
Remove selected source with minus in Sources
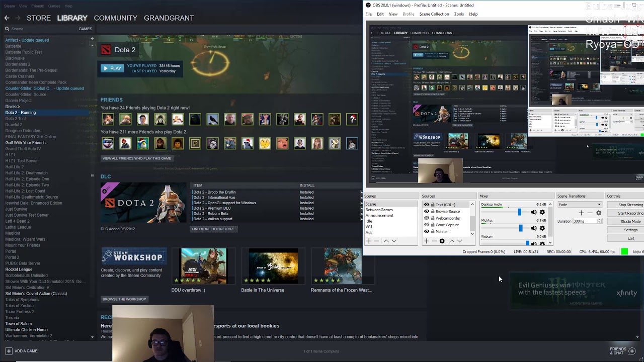tap(434, 241)
